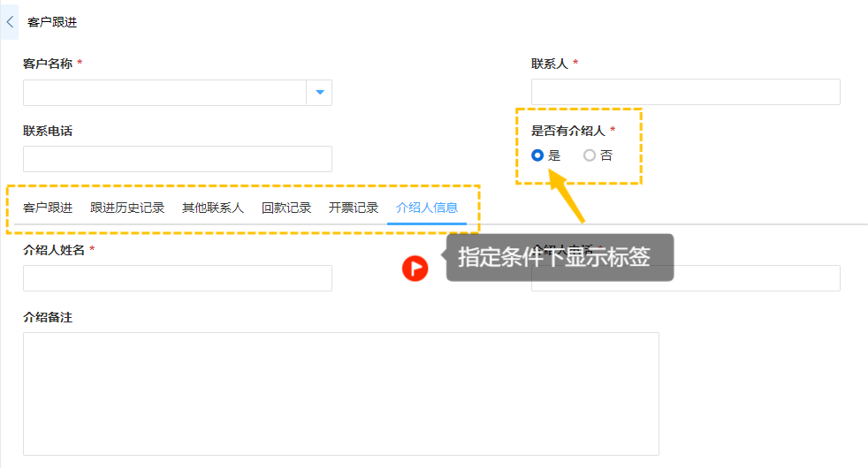Open the 跟进历史记录 tab
The height and width of the screenshot is (469, 868).
click(127, 208)
